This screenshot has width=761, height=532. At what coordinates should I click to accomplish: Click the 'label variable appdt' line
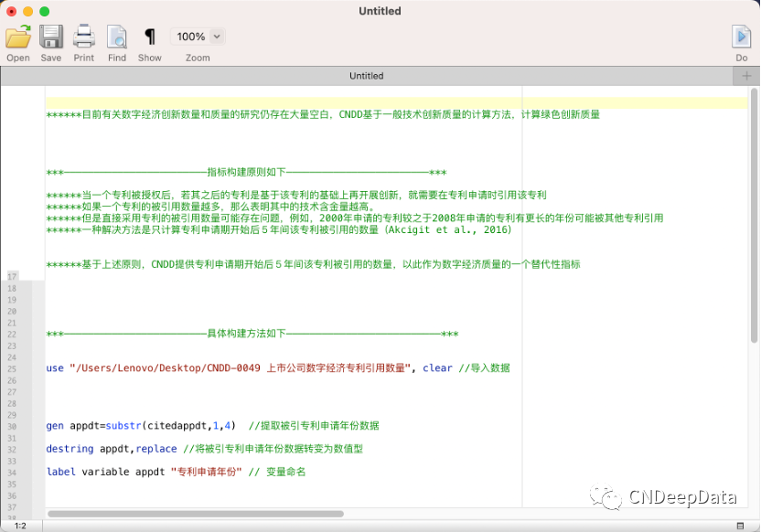pos(176,472)
